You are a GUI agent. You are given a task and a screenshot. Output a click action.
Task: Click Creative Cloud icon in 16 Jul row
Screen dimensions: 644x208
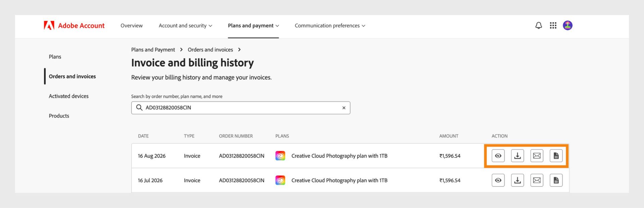tap(280, 180)
